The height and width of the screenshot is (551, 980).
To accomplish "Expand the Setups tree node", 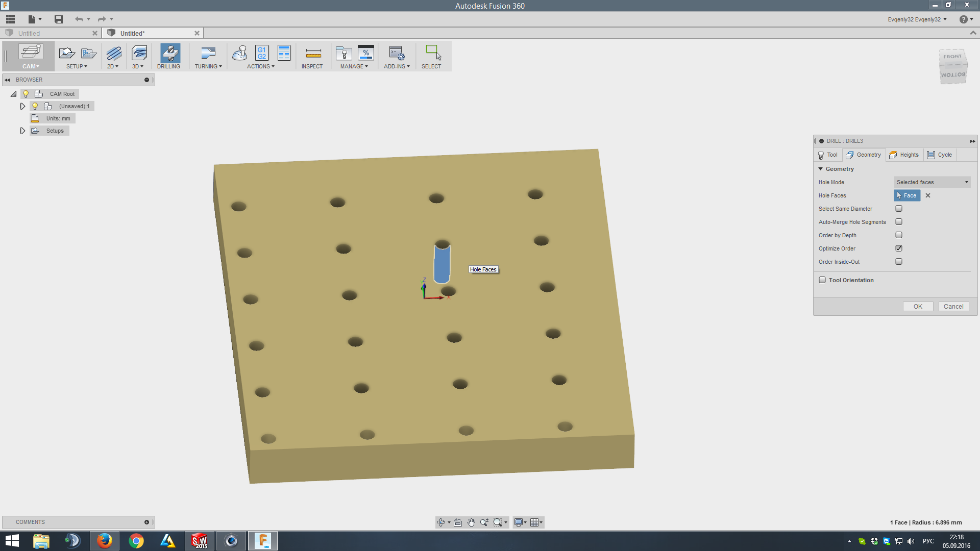I will (22, 131).
